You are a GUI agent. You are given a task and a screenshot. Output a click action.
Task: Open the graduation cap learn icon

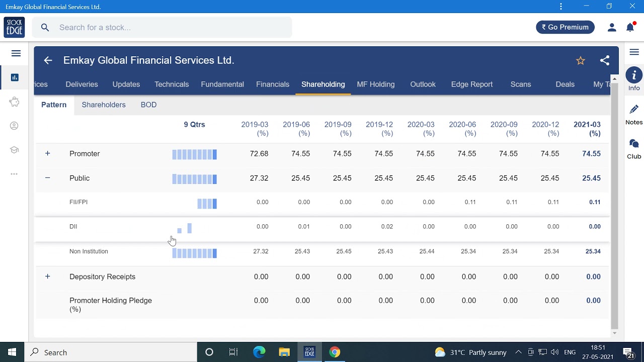pos(14,150)
